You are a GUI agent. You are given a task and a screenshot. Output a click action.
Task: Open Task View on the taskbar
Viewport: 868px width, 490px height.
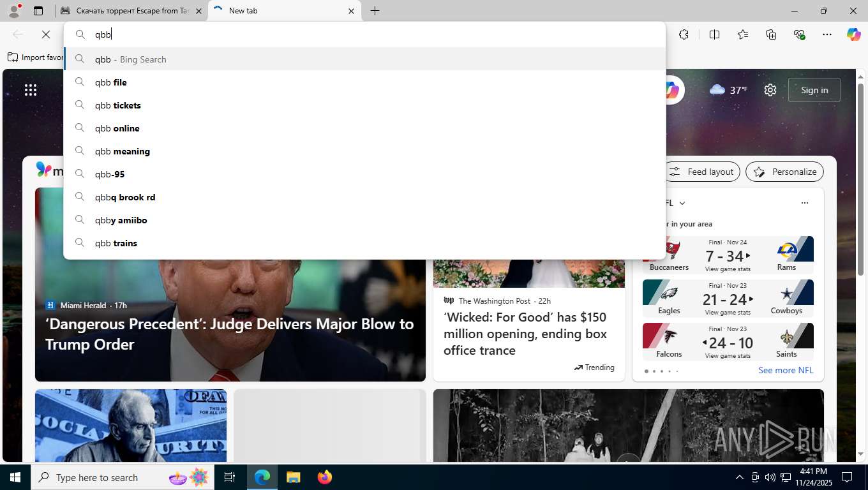[x=230, y=477]
